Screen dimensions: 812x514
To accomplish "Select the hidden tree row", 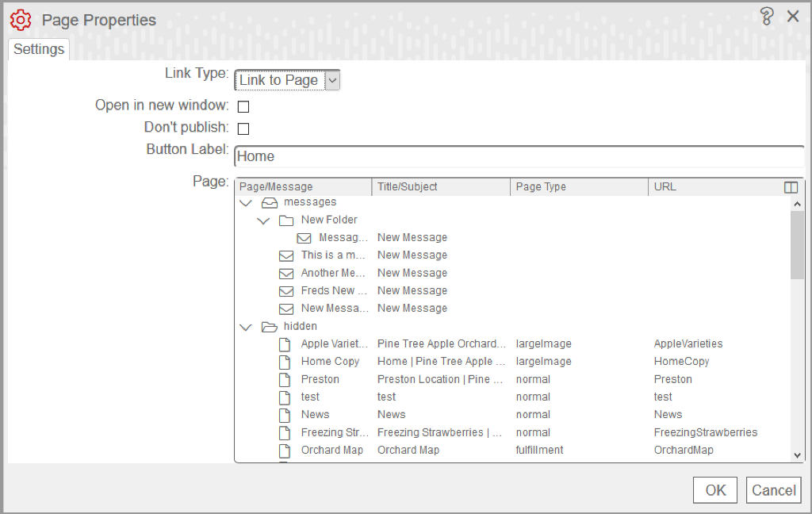I will point(513,327).
